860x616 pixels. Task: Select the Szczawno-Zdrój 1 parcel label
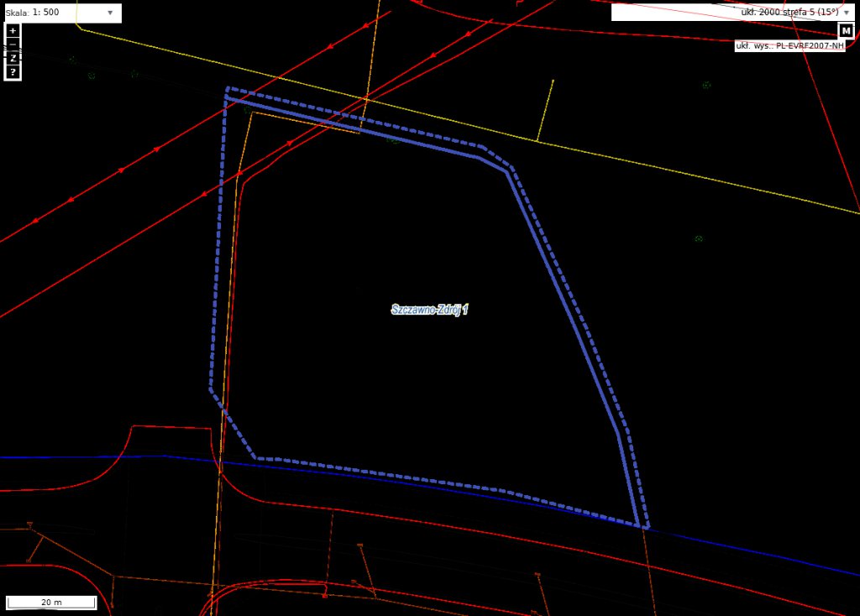[429, 310]
